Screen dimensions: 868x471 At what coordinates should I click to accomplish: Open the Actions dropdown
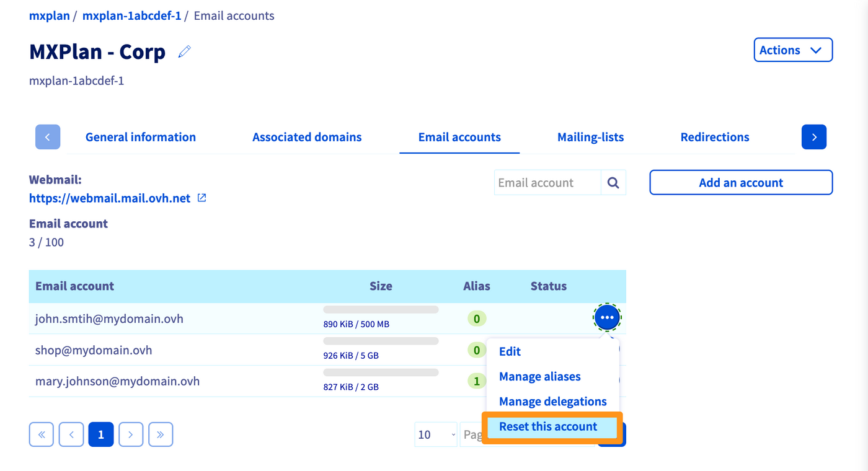792,50
